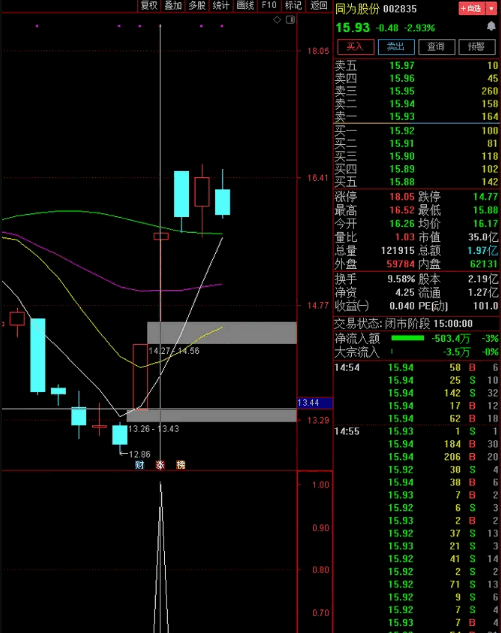Click the diamond icon above the chart
The height and width of the screenshot is (633, 501).
[x=277, y=19]
